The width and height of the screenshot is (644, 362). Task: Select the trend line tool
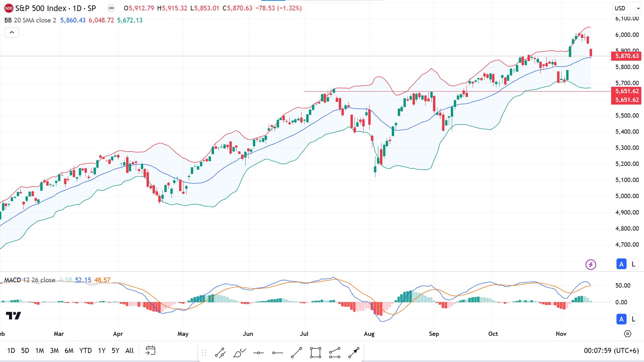click(297, 353)
